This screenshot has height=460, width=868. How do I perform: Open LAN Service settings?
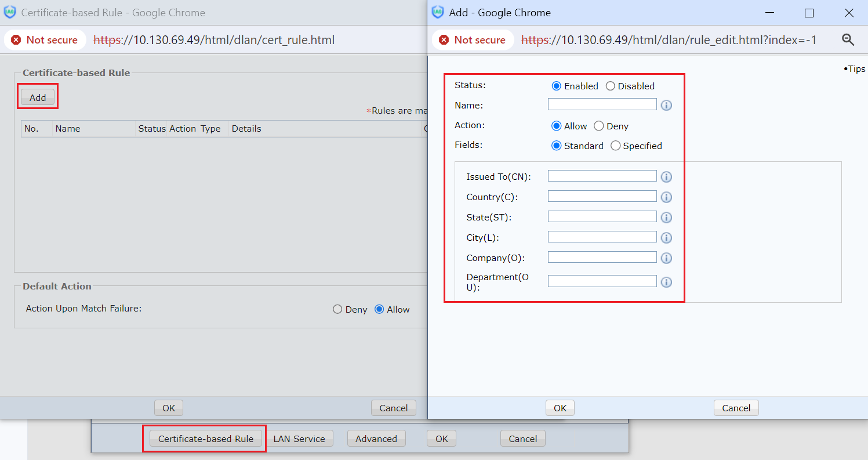point(299,439)
